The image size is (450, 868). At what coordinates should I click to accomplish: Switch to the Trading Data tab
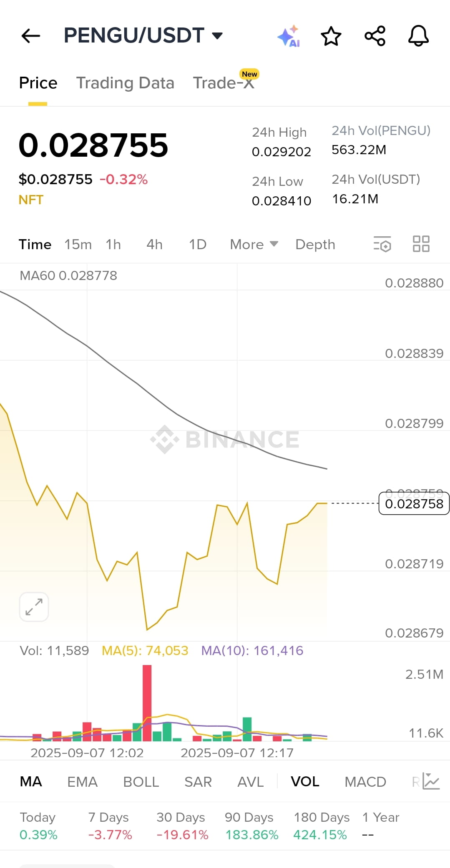(x=125, y=83)
